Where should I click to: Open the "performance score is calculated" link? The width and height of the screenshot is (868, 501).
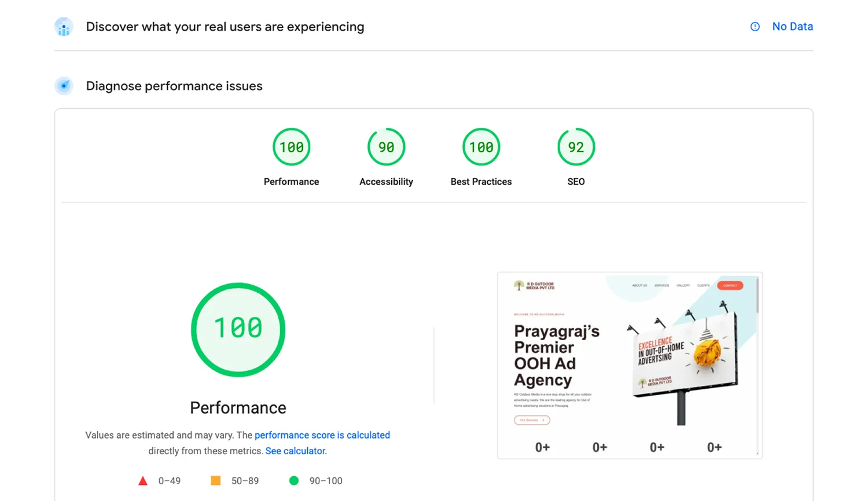click(x=322, y=435)
